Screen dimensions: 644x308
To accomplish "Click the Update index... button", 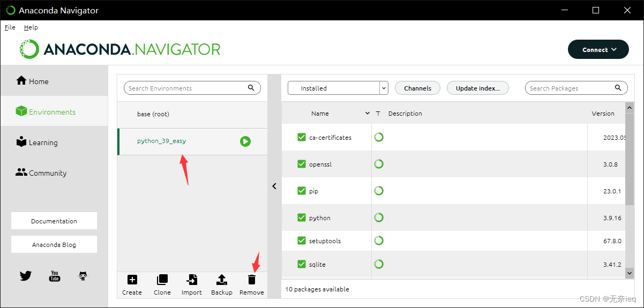I will [477, 88].
